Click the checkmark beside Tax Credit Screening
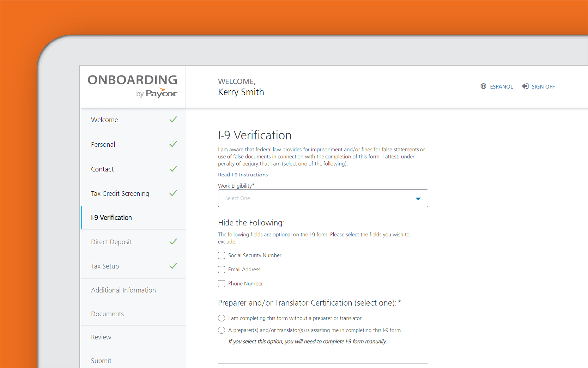Screen dimensions: 588x368 click(x=173, y=193)
